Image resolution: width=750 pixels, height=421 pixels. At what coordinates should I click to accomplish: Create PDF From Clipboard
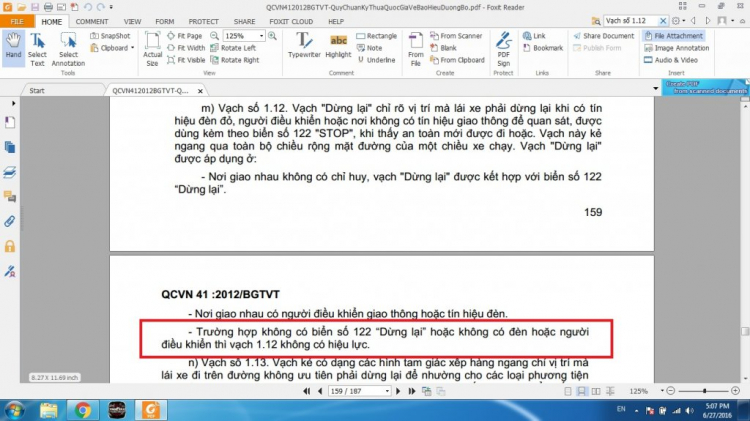[457, 60]
